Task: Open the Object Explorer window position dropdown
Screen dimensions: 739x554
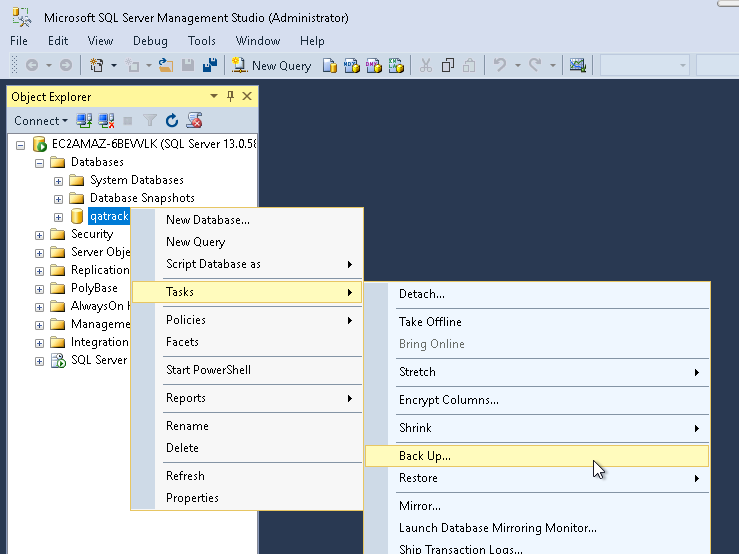Action: [213, 96]
